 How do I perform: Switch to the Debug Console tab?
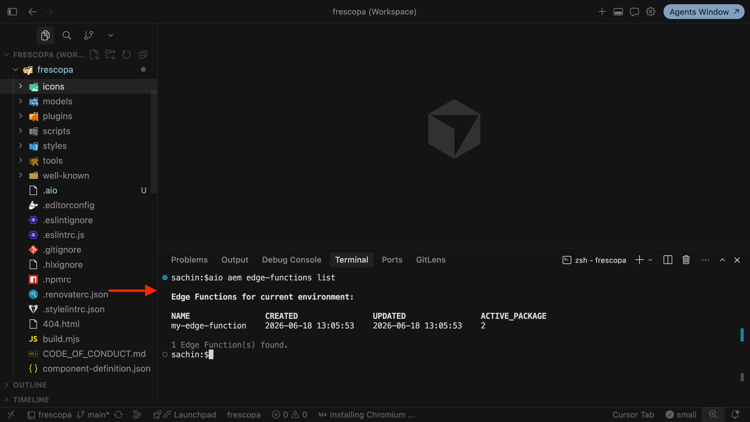click(x=291, y=260)
